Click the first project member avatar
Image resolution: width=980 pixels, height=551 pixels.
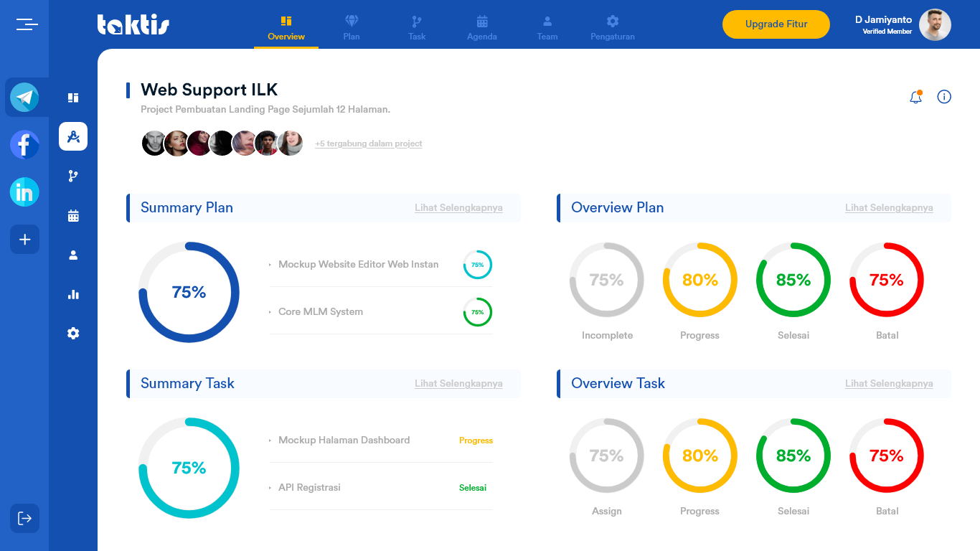pos(154,143)
